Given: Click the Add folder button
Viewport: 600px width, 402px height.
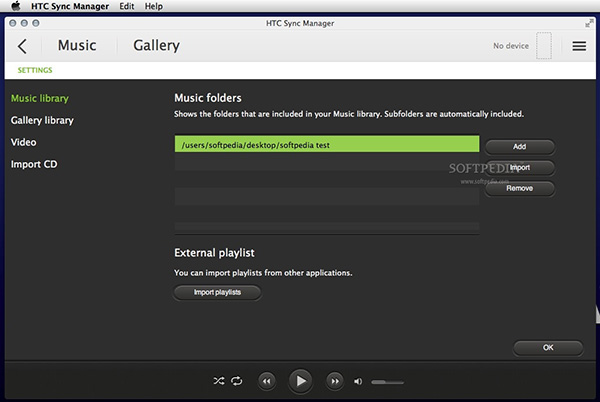Looking at the screenshot, I should (x=520, y=146).
